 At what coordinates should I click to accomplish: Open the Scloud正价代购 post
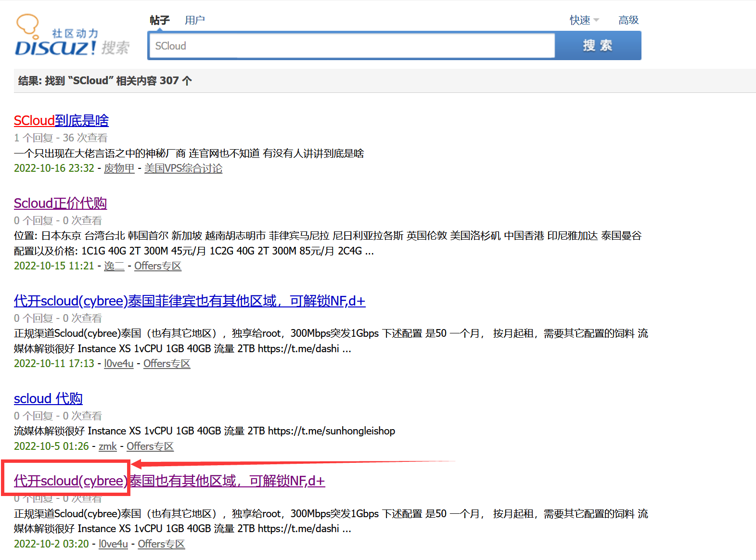(x=60, y=203)
